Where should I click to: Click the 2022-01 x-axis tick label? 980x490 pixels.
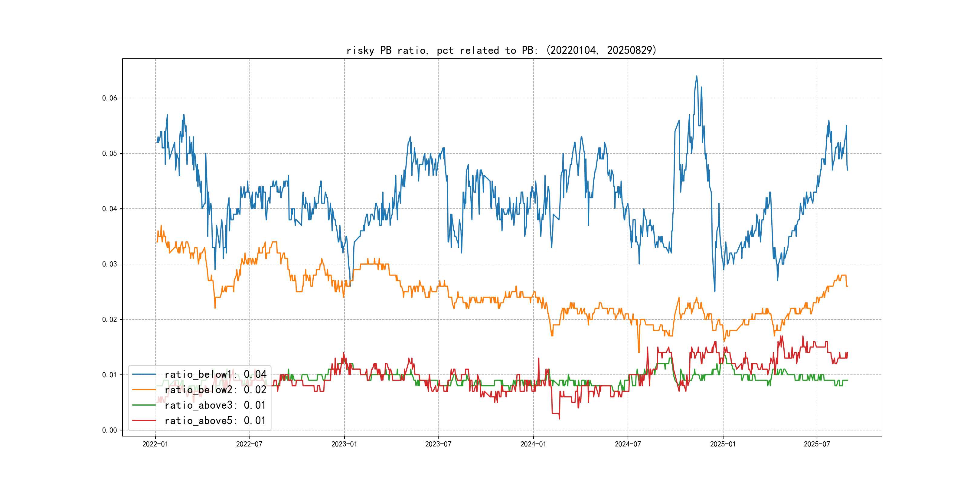pyautogui.click(x=155, y=444)
